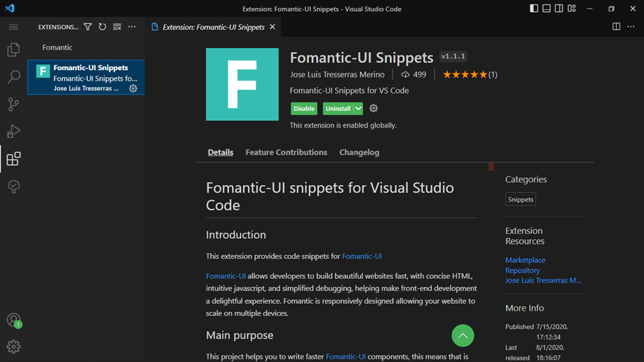Switch to the Feature Contributions tab
This screenshot has width=644, height=362.
pos(286,152)
